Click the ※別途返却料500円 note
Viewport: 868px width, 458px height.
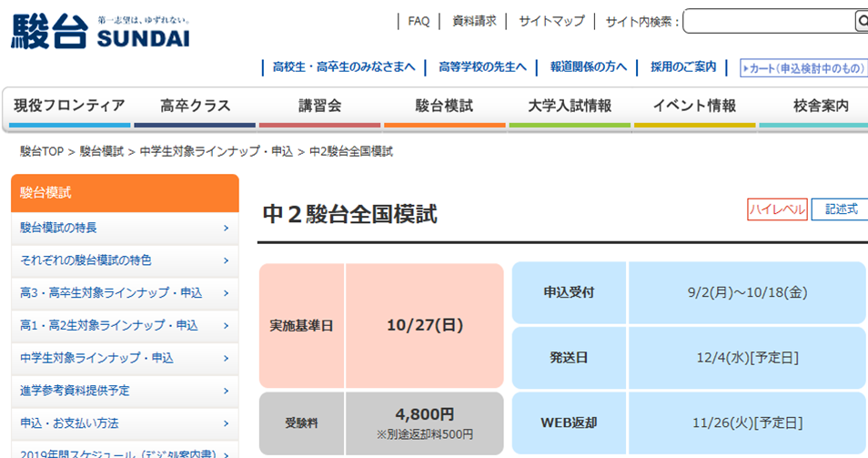pyautogui.click(x=425, y=434)
